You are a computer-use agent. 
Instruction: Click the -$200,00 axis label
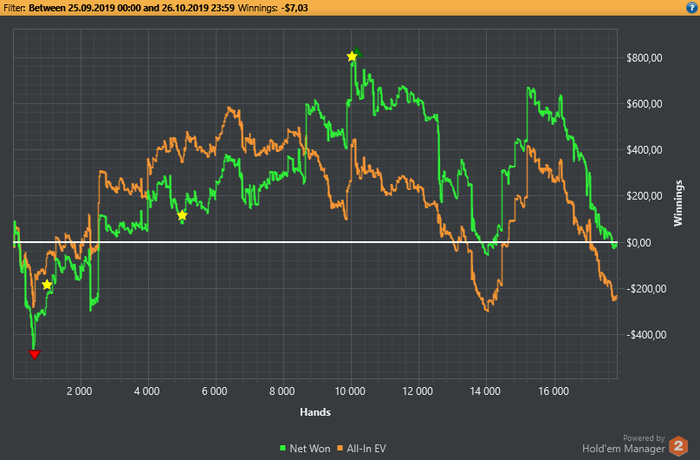pos(646,289)
